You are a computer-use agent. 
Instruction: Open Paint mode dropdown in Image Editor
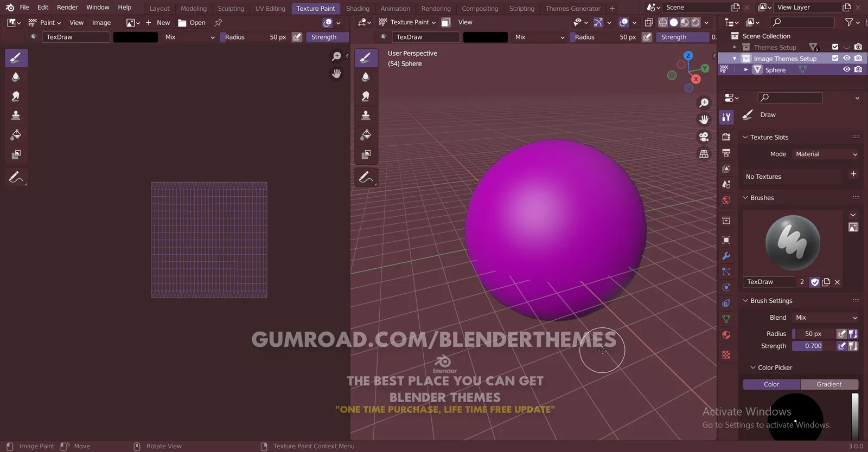tap(44, 23)
